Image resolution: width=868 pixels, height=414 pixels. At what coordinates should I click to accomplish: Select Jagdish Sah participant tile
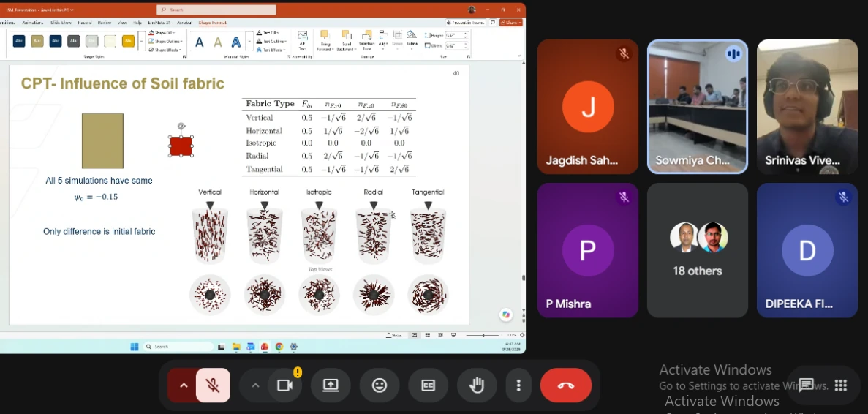click(588, 107)
